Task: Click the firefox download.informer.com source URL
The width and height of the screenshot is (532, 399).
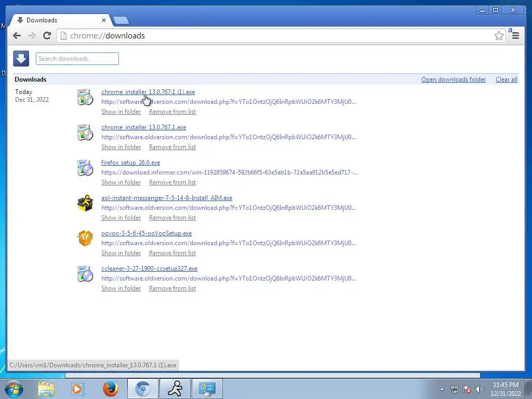Action: tap(229, 172)
